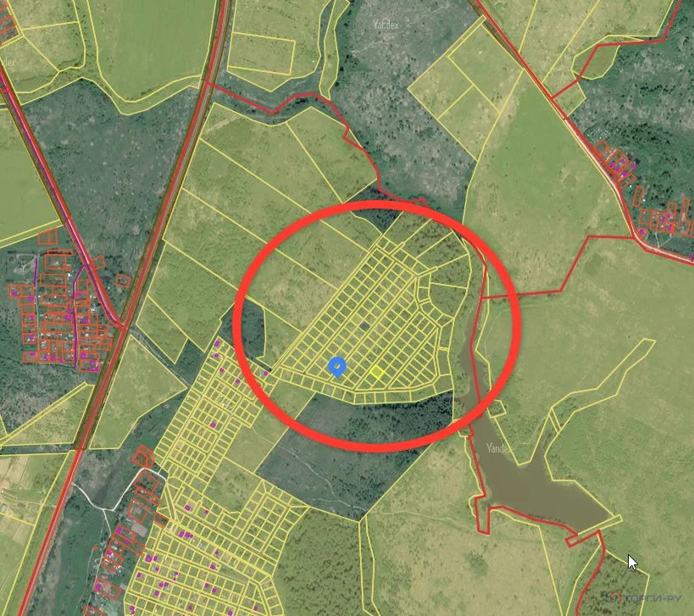The image size is (694, 616).
Task: Select the rectangular parcel at top center
Action: (261, 53)
